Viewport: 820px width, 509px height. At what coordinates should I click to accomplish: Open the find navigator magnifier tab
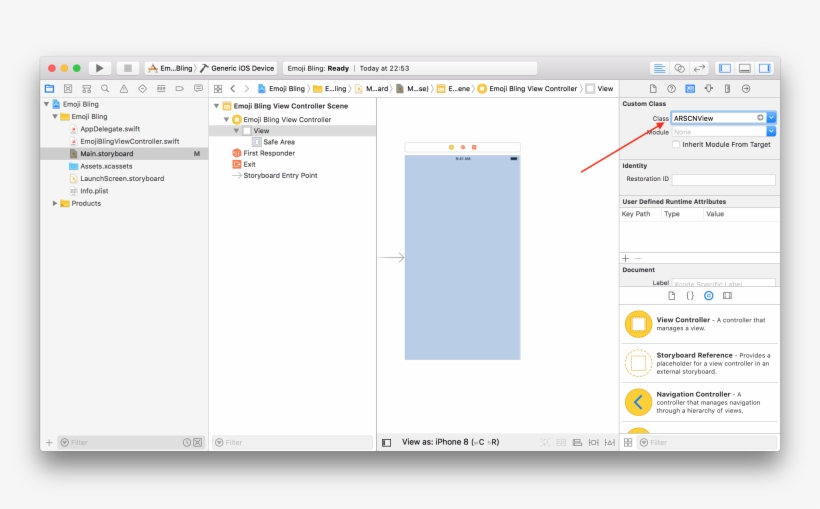coord(105,88)
